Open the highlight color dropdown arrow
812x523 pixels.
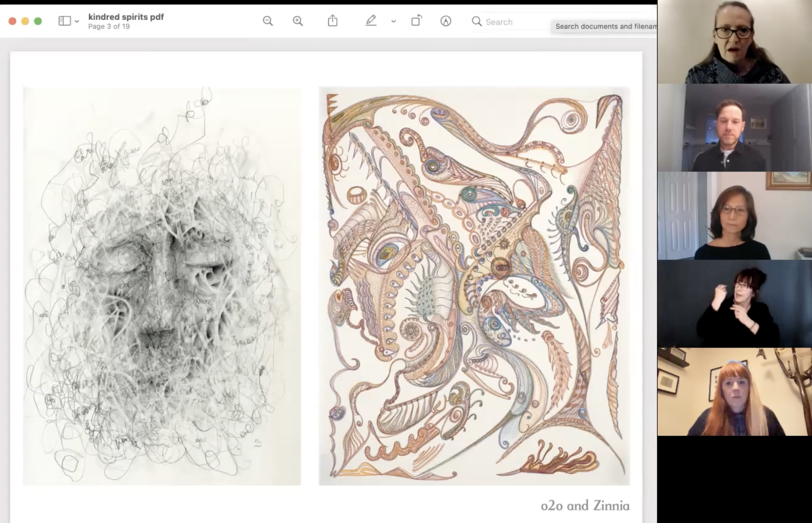click(x=393, y=21)
